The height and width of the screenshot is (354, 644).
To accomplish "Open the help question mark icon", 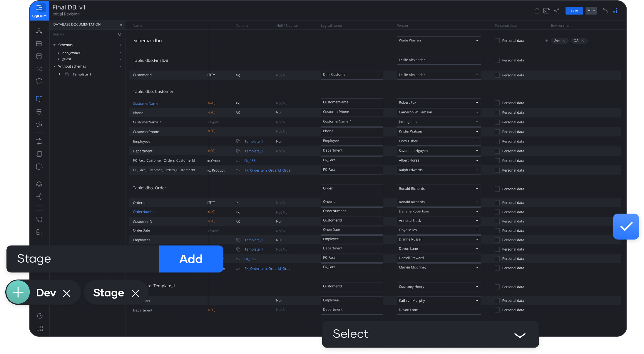I will click(40, 316).
